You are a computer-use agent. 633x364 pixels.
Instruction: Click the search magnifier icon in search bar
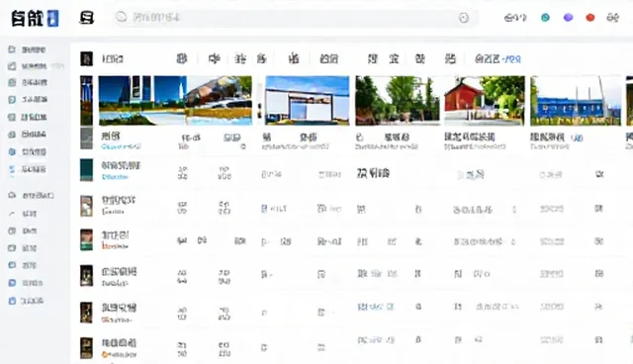pos(121,17)
